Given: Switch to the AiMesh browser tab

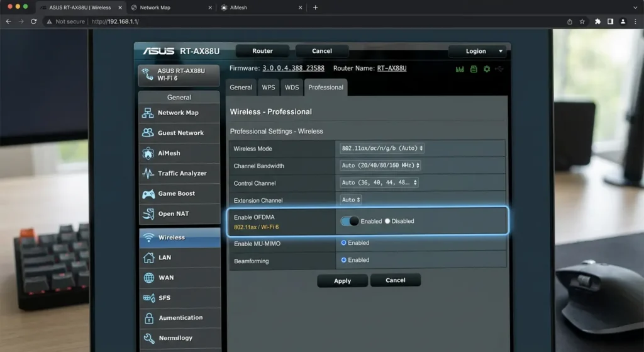Looking at the screenshot, I should point(261,8).
